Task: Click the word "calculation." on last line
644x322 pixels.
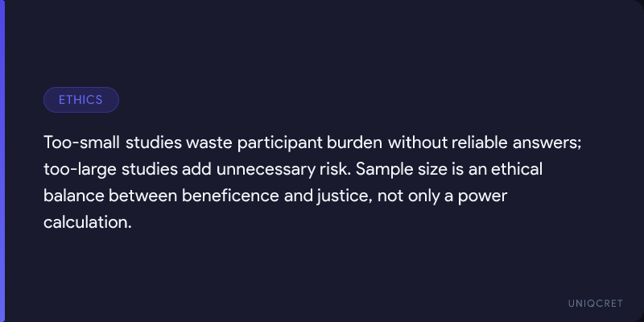Action: click(x=88, y=222)
